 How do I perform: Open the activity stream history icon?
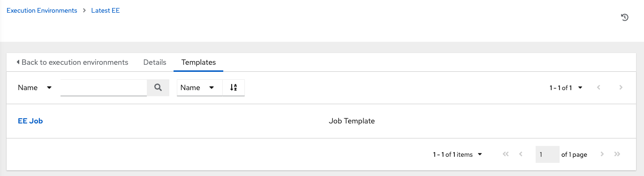click(624, 17)
